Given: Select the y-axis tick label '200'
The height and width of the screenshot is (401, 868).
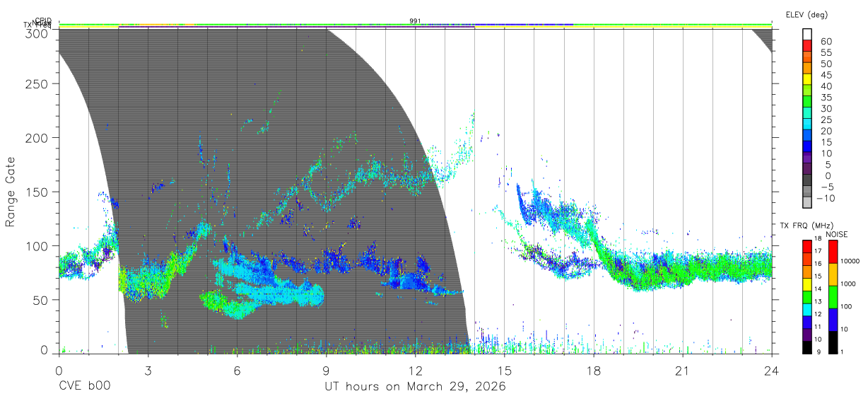Looking at the screenshot, I should pos(37,137).
